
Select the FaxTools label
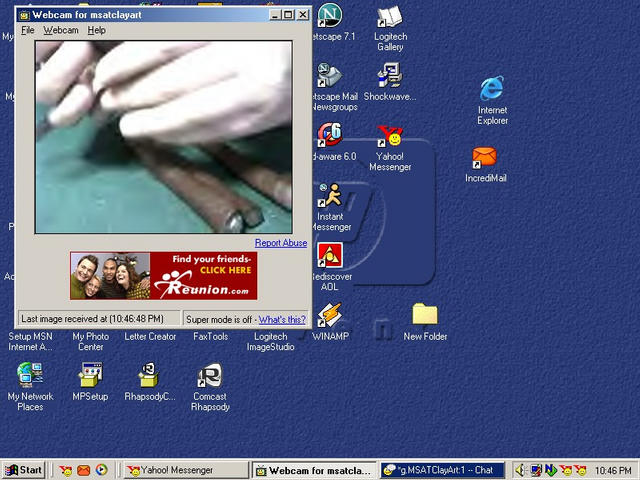pos(211,337)
